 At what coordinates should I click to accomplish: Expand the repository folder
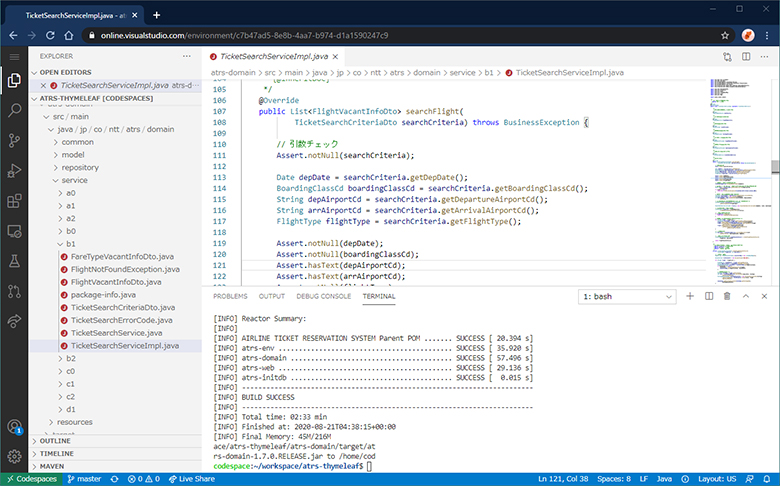click(80, 168)
